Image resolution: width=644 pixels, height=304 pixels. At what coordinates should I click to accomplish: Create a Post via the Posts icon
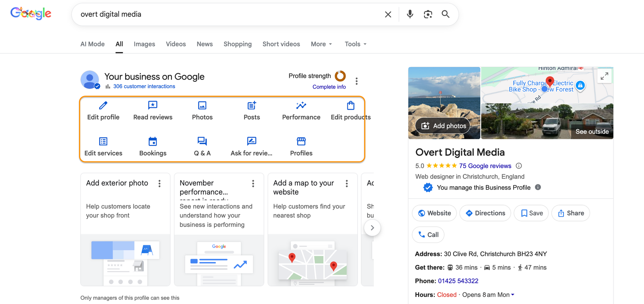(x=252, y=105)
